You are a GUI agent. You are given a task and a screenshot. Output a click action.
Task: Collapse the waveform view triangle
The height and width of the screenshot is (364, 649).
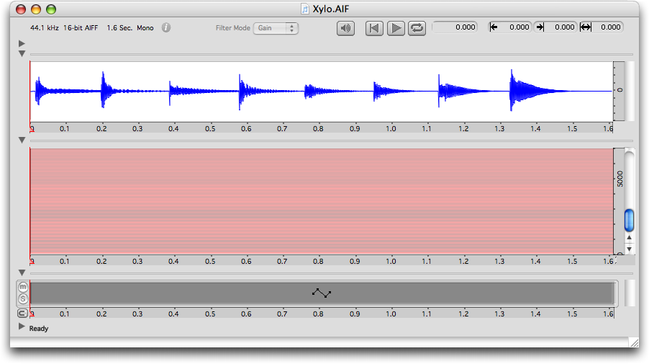pos(22,53)
